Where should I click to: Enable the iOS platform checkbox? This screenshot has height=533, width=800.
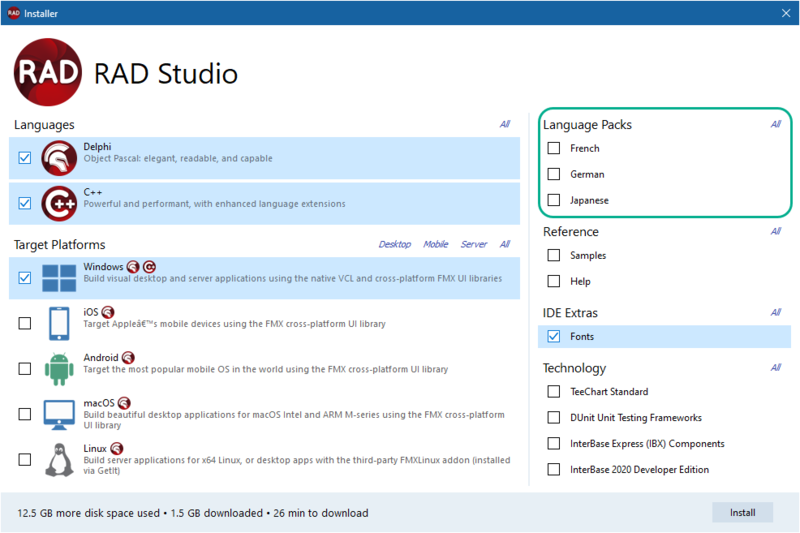tap(24, 323)
